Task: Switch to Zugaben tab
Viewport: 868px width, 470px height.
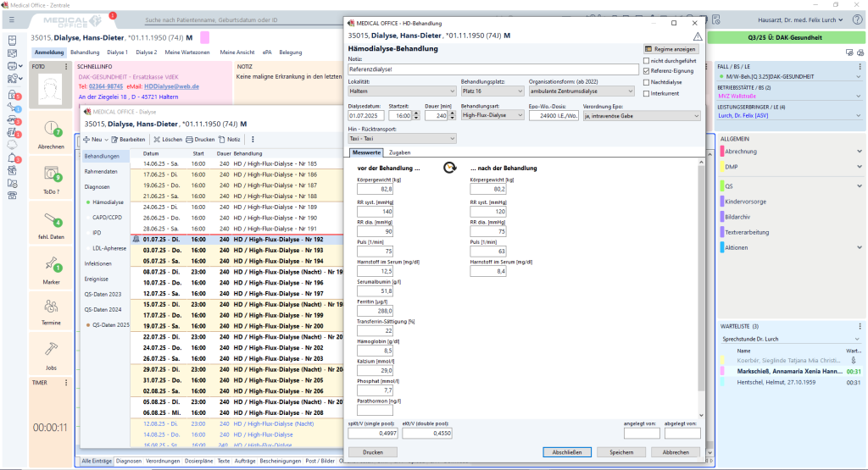Action: tap(399, 152)
